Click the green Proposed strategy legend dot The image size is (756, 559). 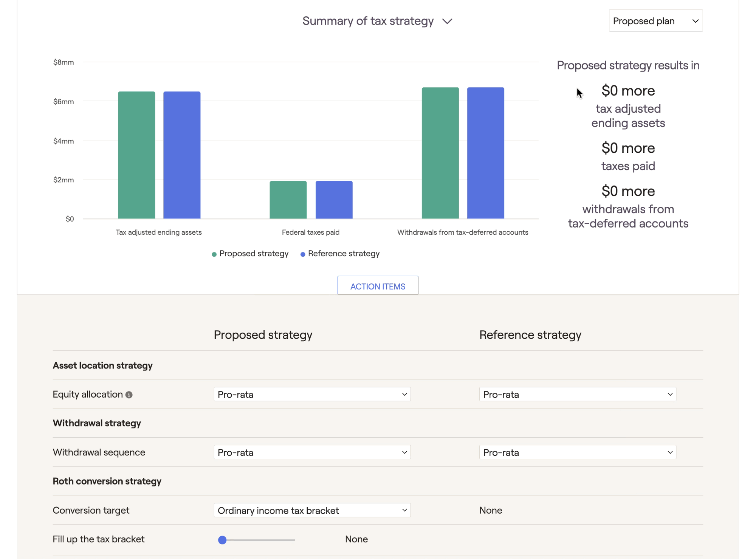(x=214, y=254)
